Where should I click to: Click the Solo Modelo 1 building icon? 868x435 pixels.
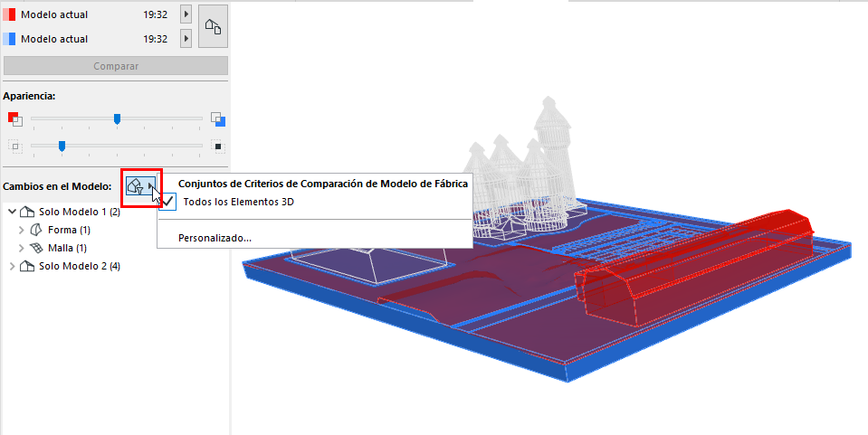click(26, 212)
